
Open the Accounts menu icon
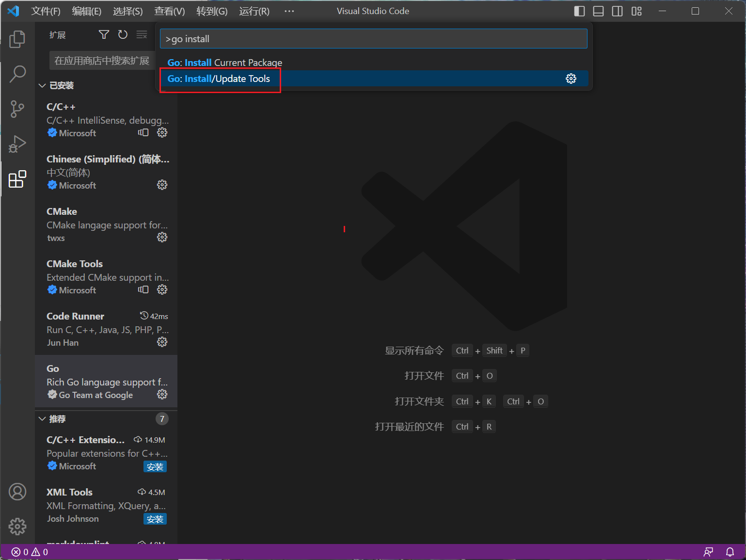click(x=17, y=492)
